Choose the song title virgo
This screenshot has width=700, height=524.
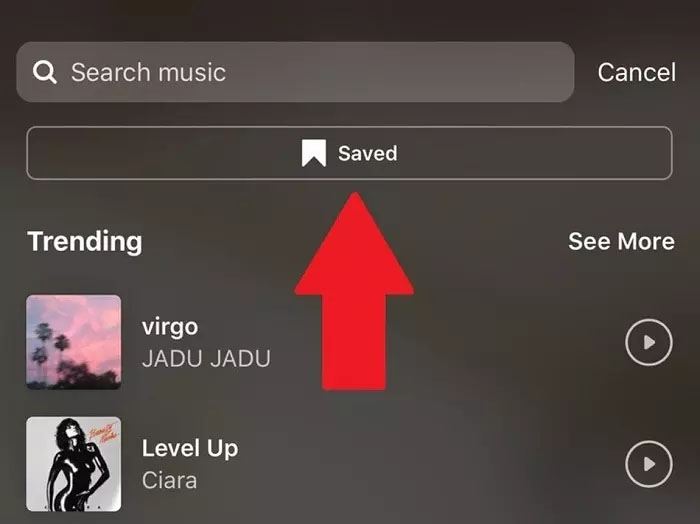(170, 327)
